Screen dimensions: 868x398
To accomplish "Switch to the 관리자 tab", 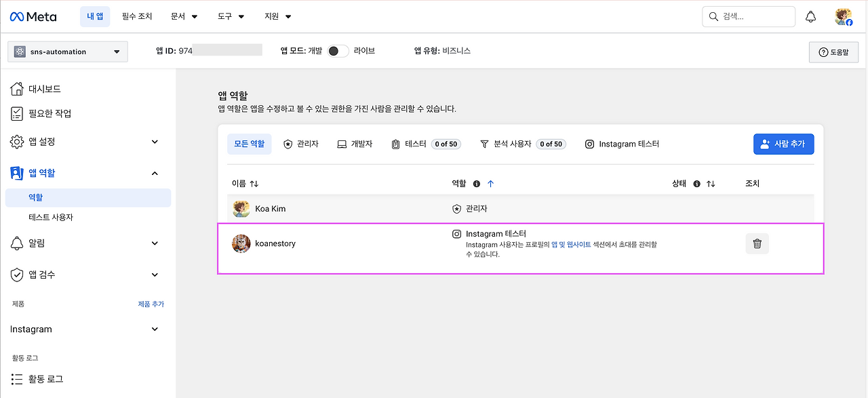I will [301, 144].
